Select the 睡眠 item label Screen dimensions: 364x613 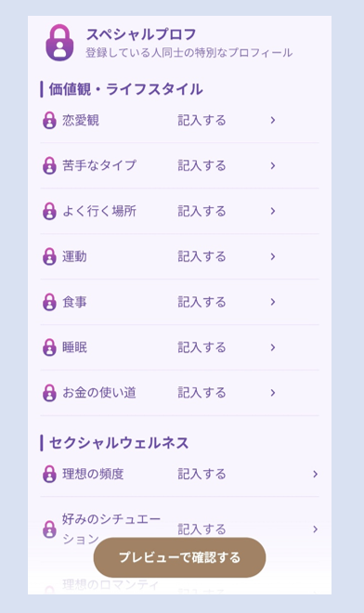tap(74, 347)
